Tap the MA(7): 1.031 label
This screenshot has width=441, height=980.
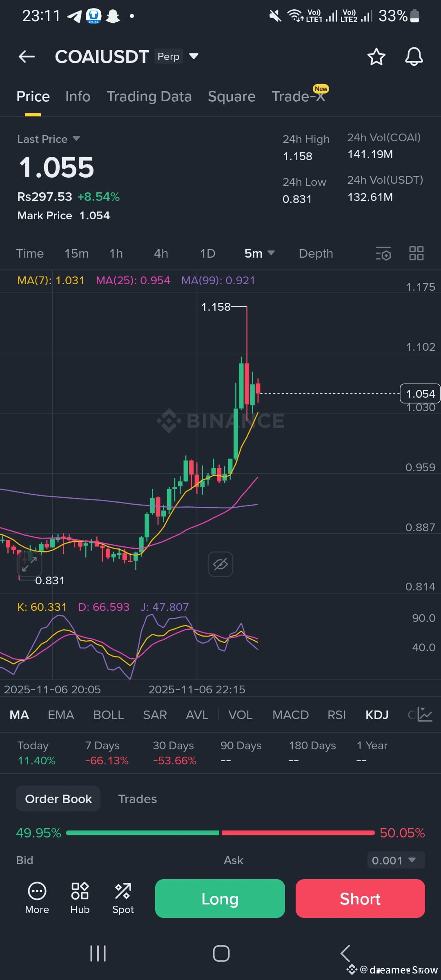(x=51, y=280)
